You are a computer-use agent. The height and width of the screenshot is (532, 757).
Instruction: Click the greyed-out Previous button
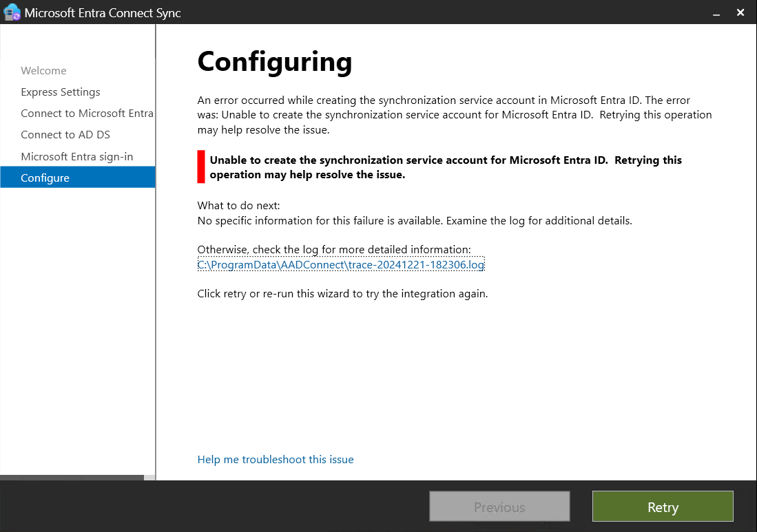499,508
